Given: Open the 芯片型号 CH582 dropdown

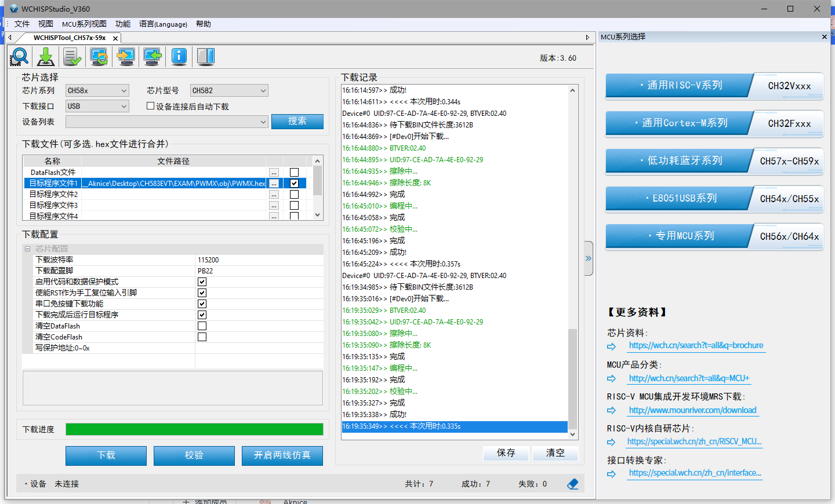Looking at the screenshot, I should pos(229,90).
